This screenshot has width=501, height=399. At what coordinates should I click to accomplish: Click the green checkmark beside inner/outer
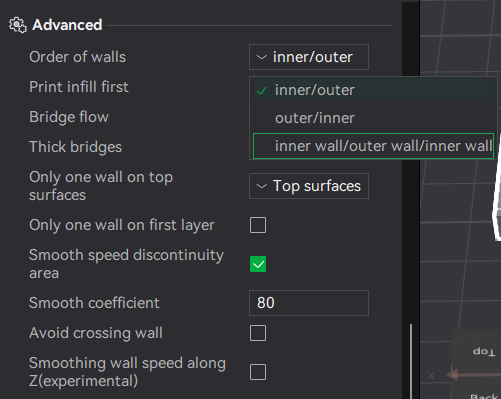[262, 91]
